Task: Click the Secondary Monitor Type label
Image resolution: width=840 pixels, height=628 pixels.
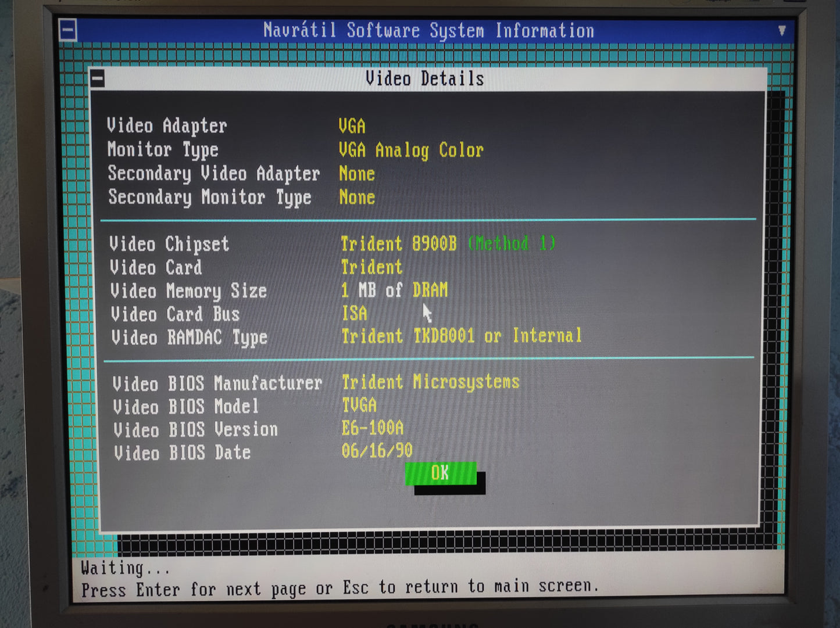Action: click(210, 198)
